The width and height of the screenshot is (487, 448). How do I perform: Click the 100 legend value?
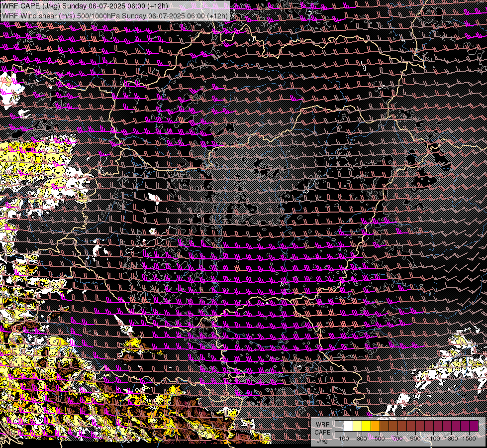344,439
